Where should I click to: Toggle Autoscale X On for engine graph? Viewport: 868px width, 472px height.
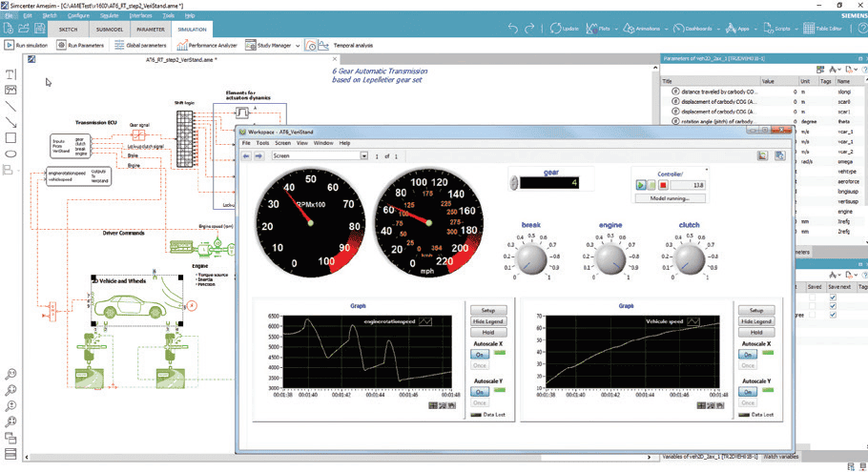click(x=480, y=354)
